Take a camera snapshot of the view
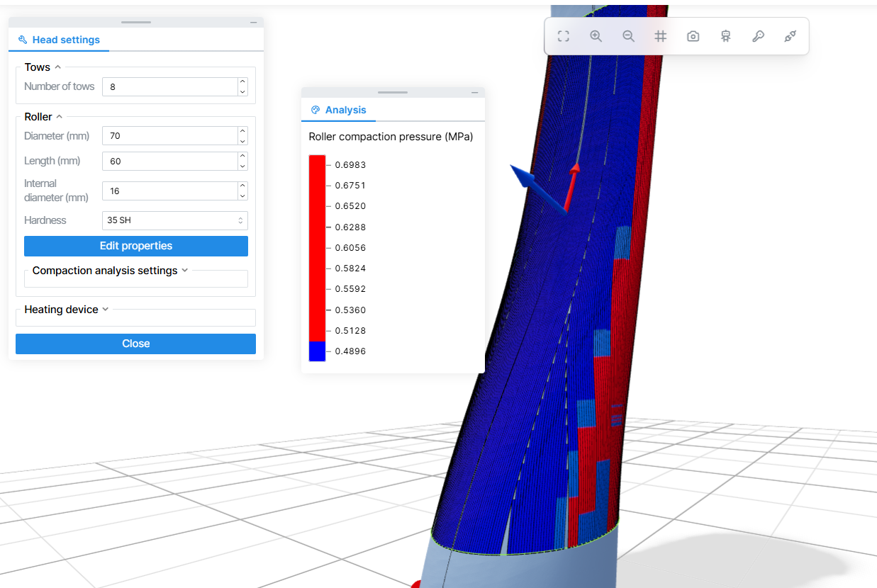 pos(693,36)
